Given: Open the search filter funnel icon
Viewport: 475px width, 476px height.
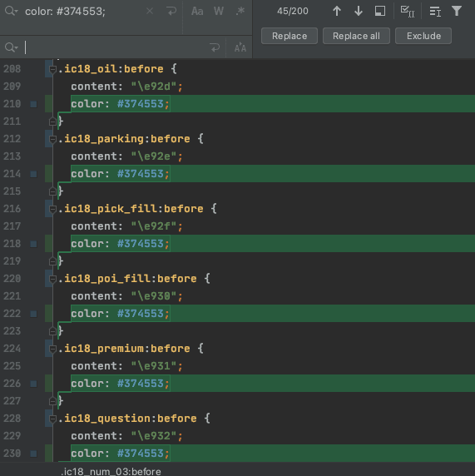Looking at the screenshot, I should click(457, 11).
